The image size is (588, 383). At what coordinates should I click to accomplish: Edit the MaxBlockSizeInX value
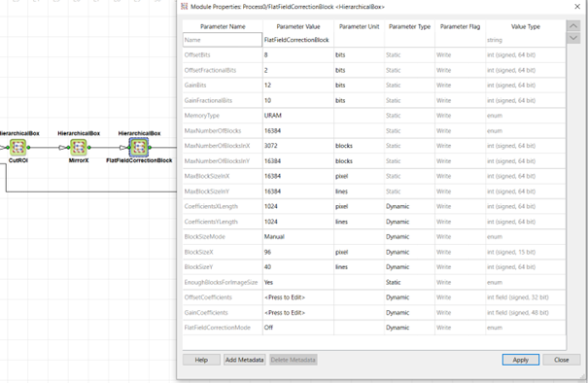[x=298, y=176]
